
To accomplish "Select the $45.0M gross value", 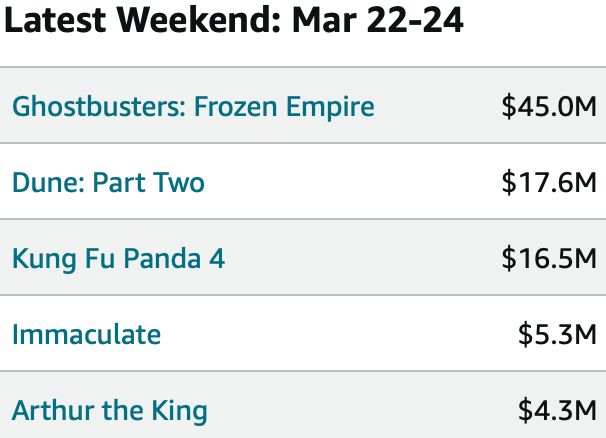I will (x=549, y=107).
